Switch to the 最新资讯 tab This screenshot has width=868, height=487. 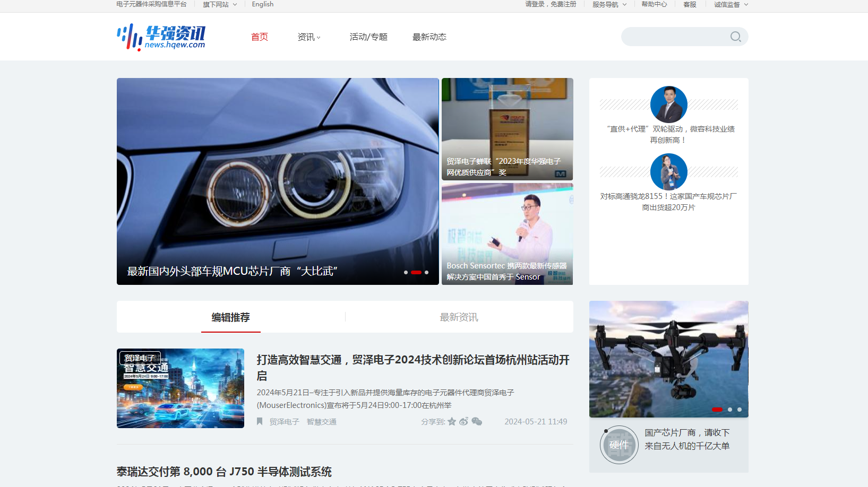(459, 317)
